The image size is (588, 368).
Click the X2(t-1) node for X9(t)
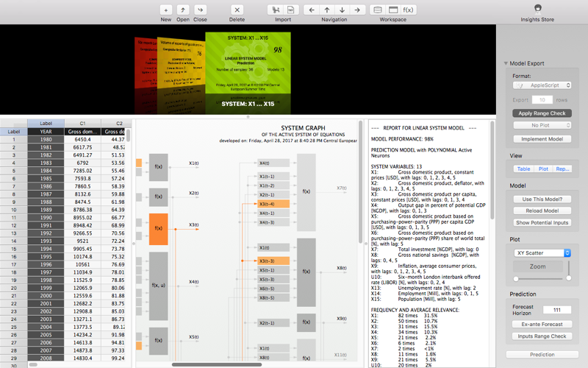[x=273, y=322]
